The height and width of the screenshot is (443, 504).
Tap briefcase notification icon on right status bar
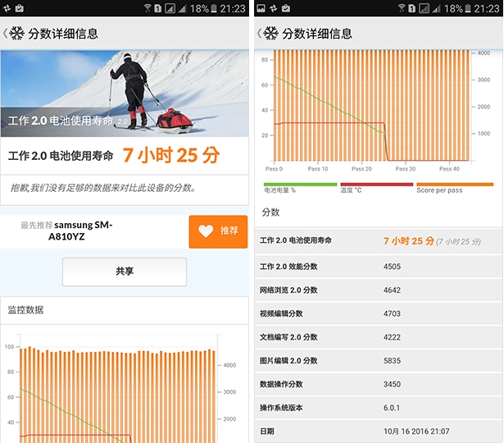pyautogui.click(x=286, y=8)
